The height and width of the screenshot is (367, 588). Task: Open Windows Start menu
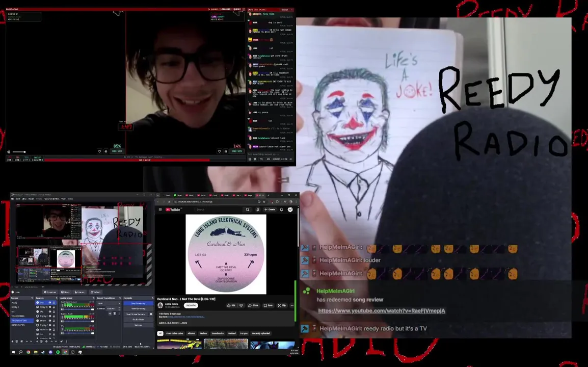tap(13, 352)
